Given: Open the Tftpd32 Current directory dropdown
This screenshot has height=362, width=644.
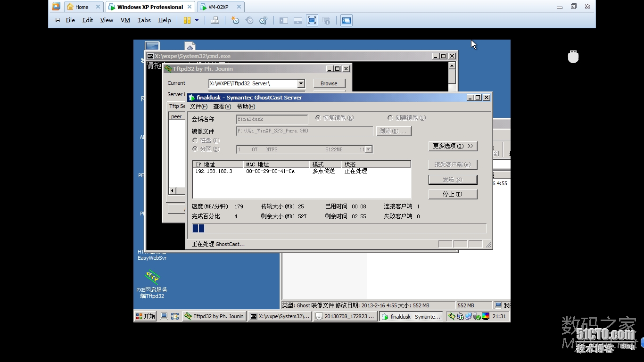Looking at the screenshot, I should [301, 83].
